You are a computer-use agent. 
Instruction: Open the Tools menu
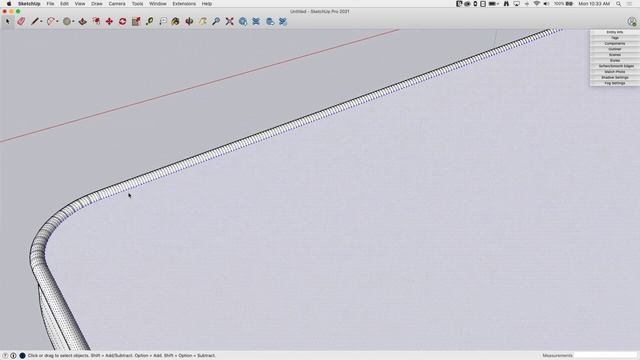click(x=138, y=4)
